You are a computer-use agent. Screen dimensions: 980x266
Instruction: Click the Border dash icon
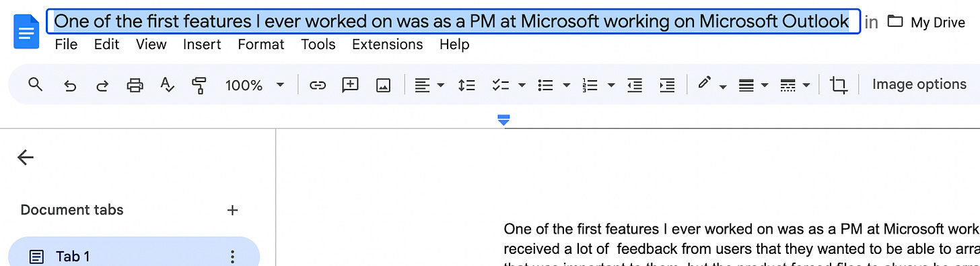point(788,86)
